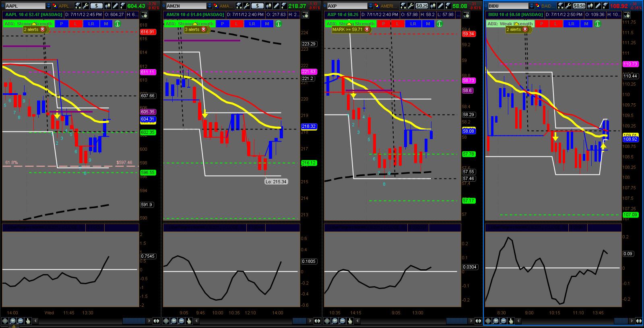
Task: Open the BIDU symbol link color selector
Action: (538, 6)
